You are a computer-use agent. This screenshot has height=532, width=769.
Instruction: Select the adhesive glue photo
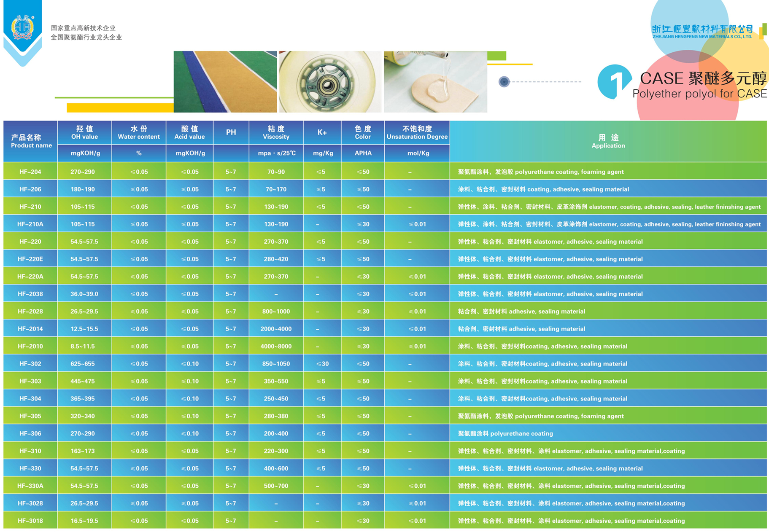pos(435,82)
